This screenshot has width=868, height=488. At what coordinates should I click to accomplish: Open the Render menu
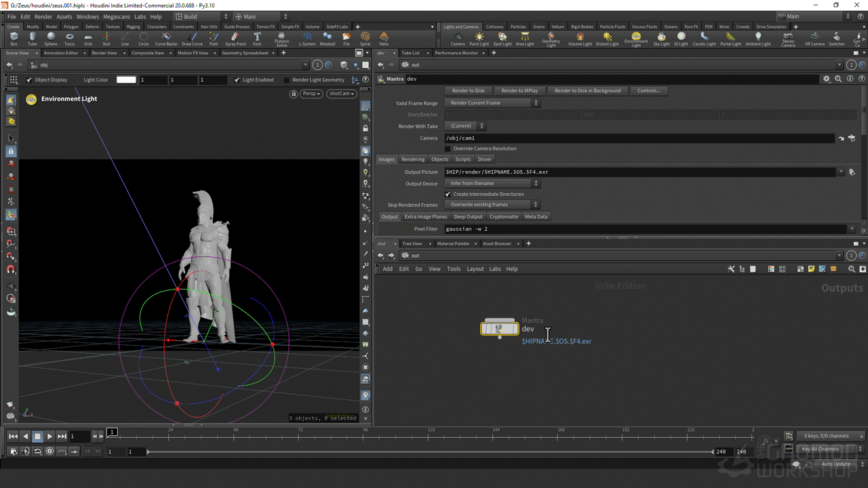coord(43,17)
